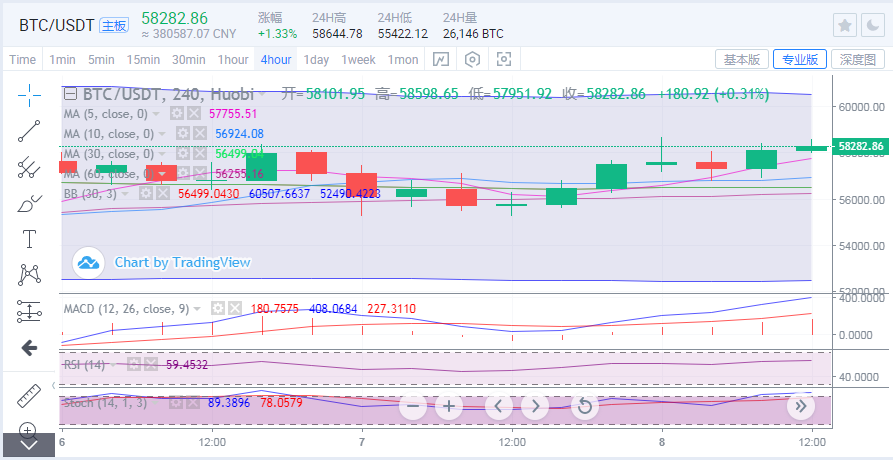Toggle night mode moon icon
893x460 pixels.
pyautogui.click(x=873, y=26)
